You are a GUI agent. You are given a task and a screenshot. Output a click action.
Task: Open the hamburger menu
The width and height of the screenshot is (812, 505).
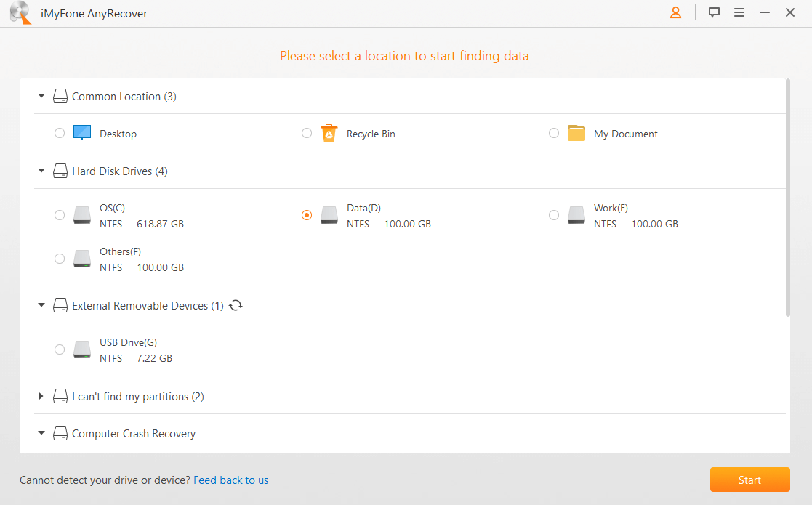point(739,12)
